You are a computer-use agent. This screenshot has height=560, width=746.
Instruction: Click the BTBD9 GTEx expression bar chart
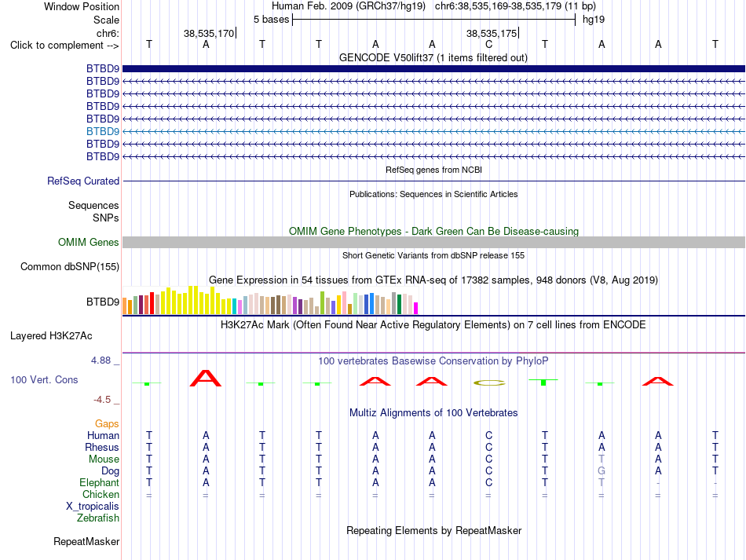tap(270, 300)
